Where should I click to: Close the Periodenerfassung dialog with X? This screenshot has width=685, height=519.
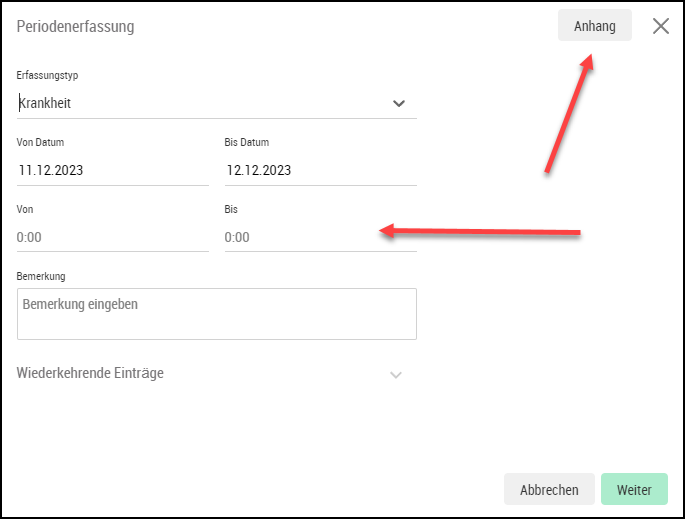[x=661, y=26]
